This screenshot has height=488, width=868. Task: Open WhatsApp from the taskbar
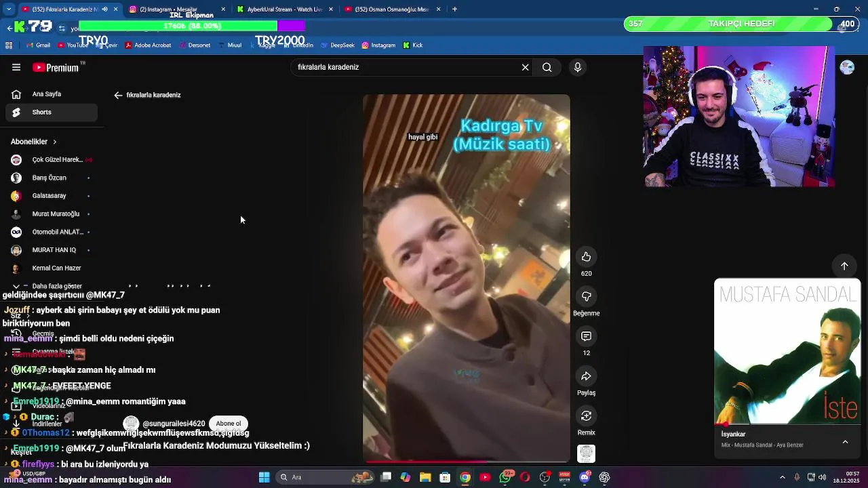[505, 477]
